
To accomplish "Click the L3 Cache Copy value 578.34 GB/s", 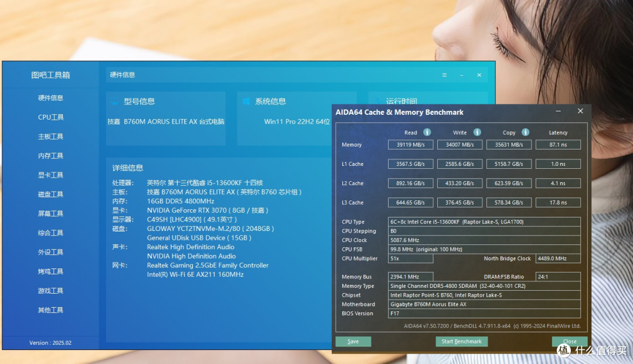I will pos(509,203).
